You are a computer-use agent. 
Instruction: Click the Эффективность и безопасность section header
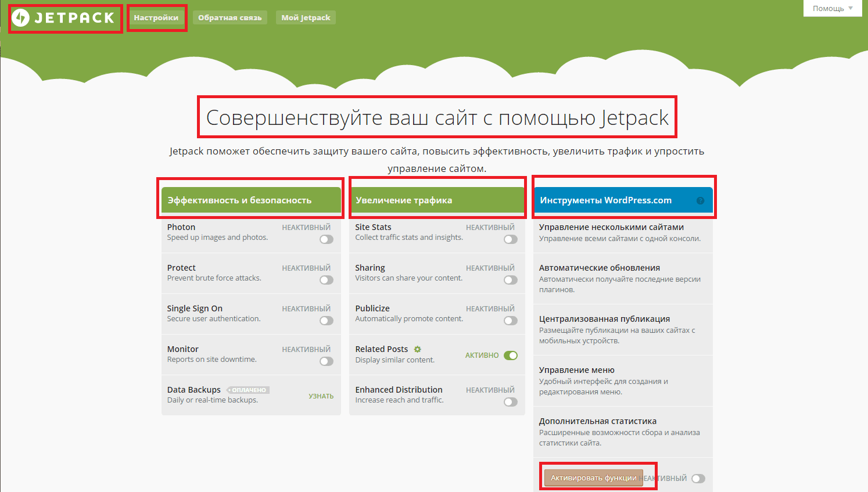251,200
